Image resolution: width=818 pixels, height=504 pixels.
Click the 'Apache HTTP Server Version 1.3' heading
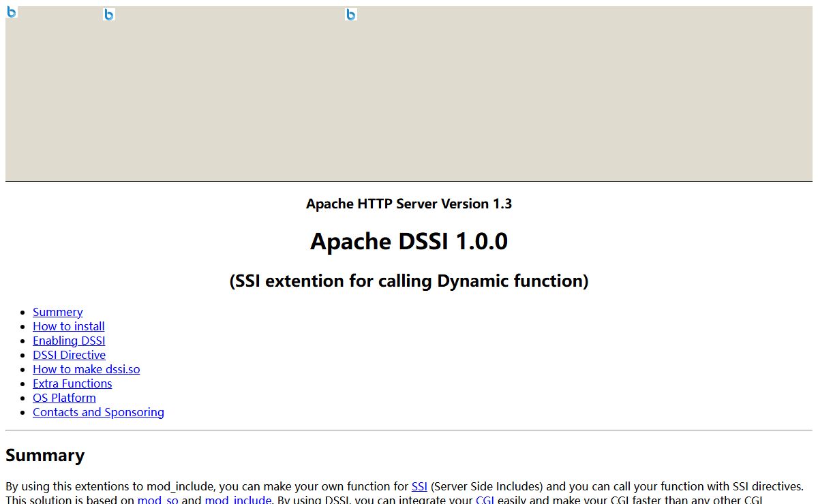409,204
